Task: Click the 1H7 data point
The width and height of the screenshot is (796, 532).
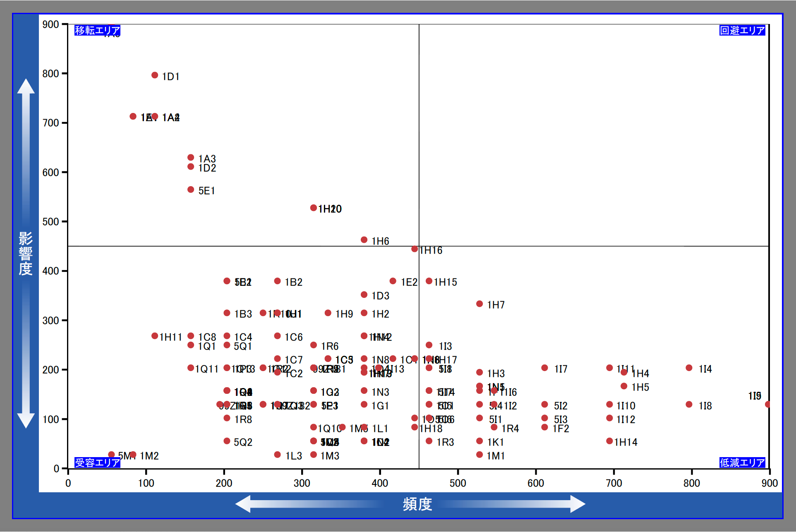Action: (480, 304)
